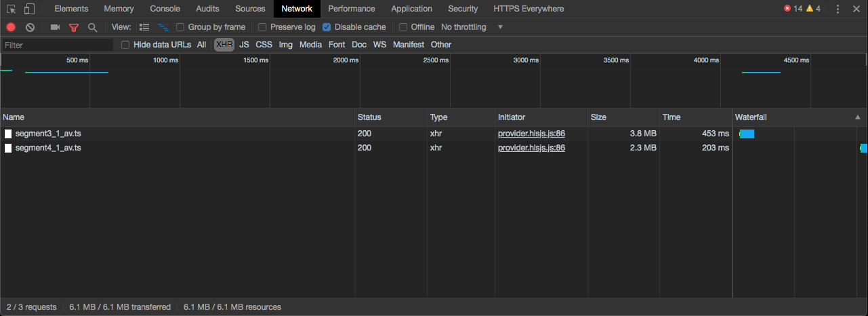The height and width of the screenshot is (316, 868).
Task: Filter requests by Doc
Action: click(x=359, y=45)
